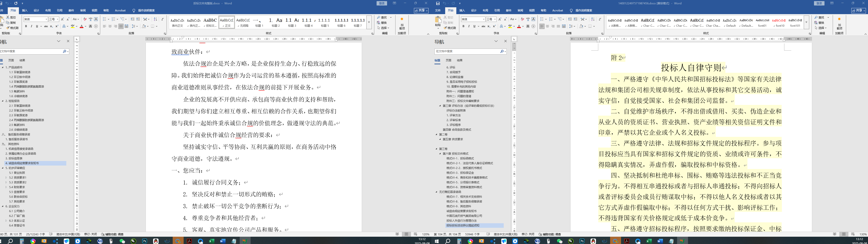Click Save icon in the 1400122497571987456.docx window
Viewport: 868px width, 244px height.
[x=438, y=3]
